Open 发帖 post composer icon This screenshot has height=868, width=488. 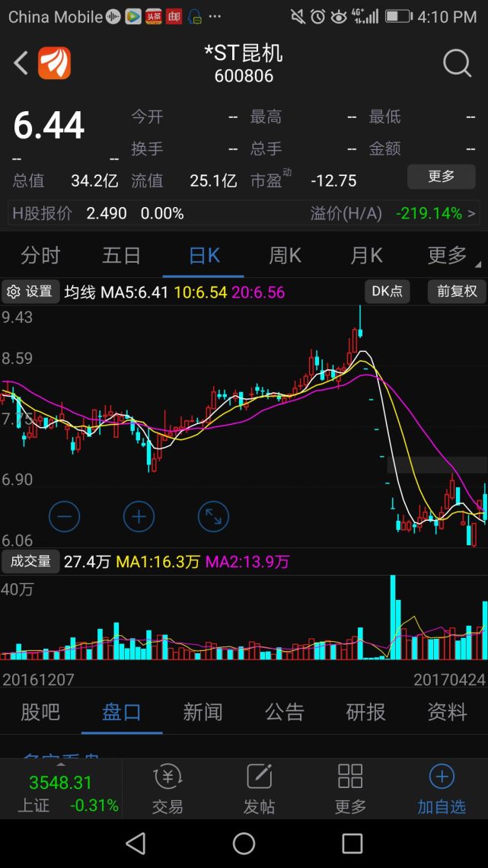[x=259, y=777]
